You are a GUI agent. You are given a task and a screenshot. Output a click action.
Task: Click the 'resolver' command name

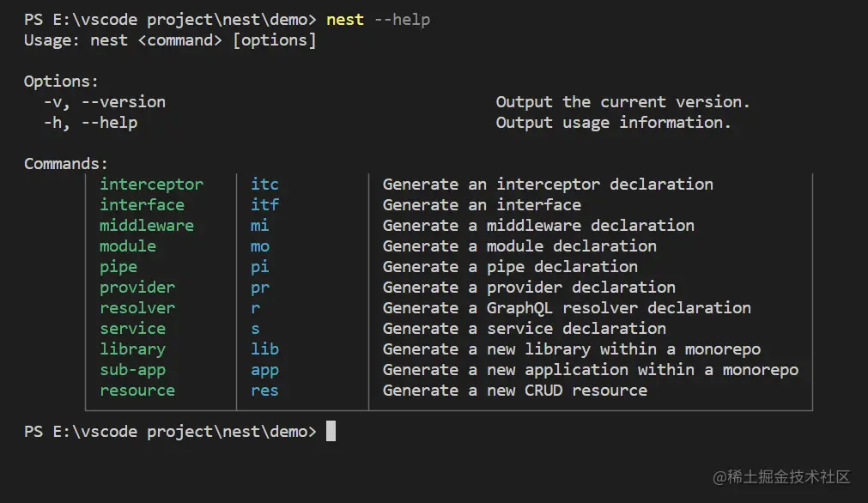(137, 307)
